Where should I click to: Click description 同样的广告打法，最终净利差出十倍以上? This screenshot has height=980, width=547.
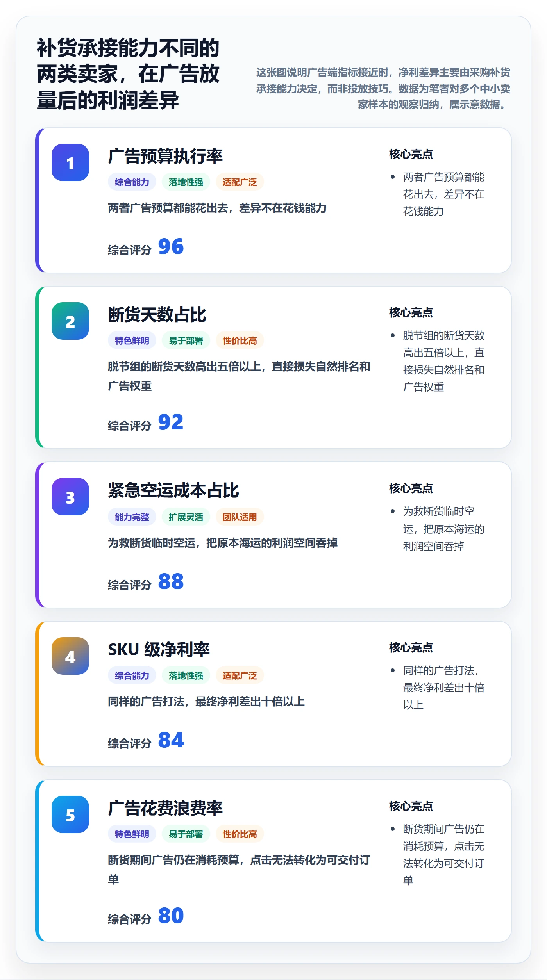206,702
